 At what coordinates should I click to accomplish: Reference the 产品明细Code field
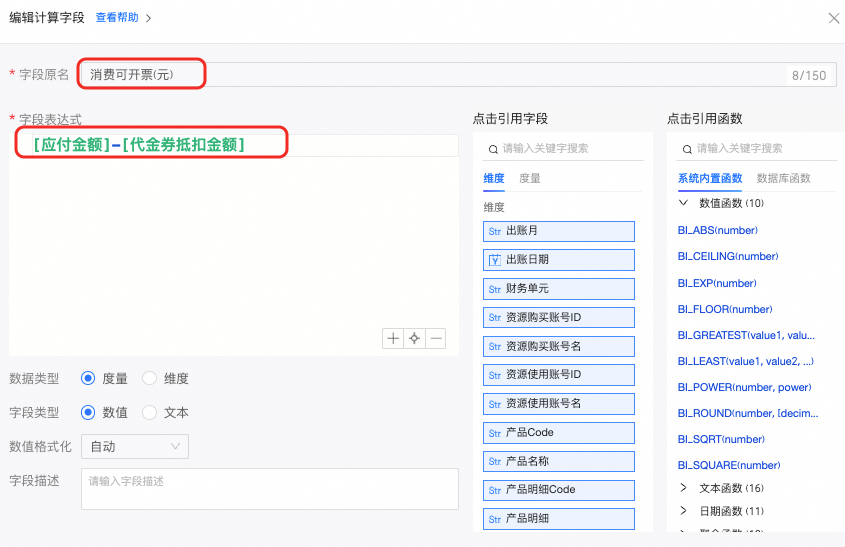[x=559, y=490]
